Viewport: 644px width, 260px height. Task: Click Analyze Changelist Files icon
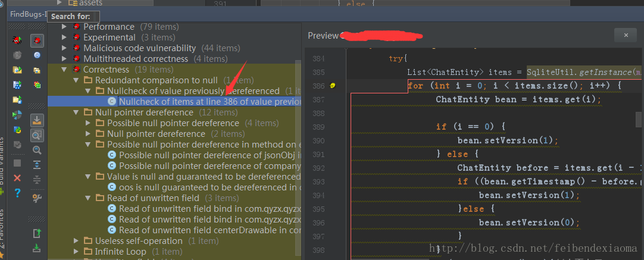click(17, 130)
